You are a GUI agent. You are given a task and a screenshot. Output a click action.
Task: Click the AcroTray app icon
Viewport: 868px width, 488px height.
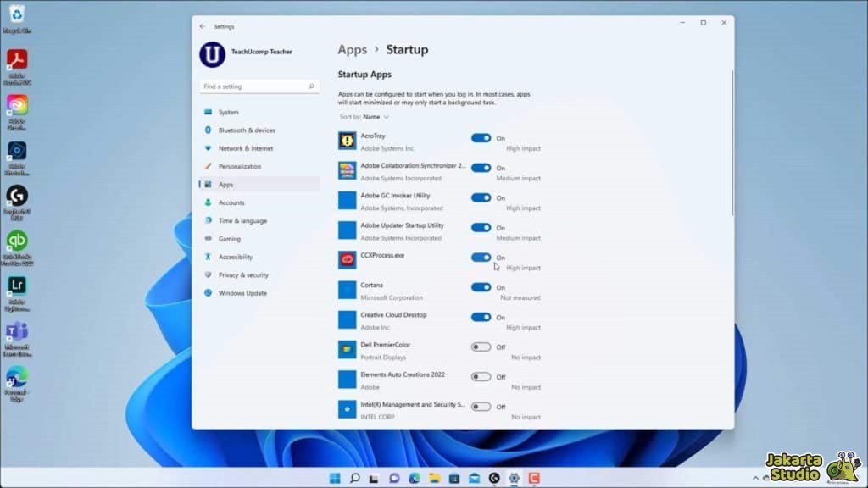[347, 141]
